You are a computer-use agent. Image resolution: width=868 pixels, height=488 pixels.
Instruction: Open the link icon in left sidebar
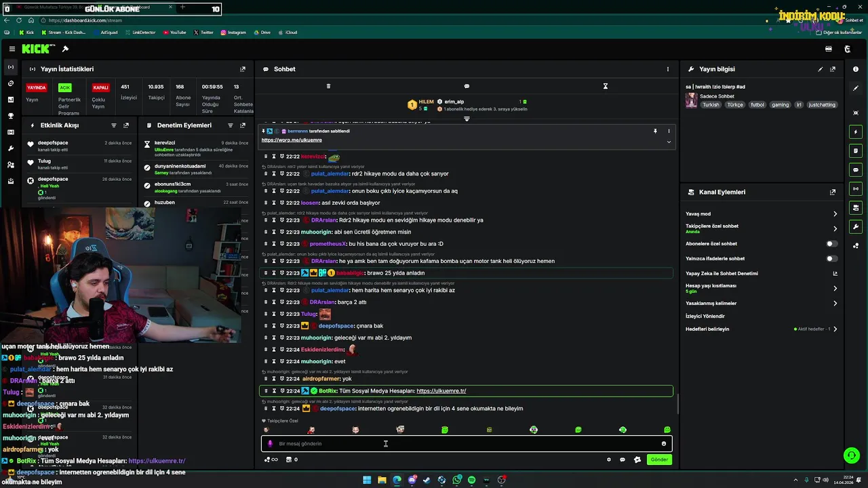click(10, 83)
